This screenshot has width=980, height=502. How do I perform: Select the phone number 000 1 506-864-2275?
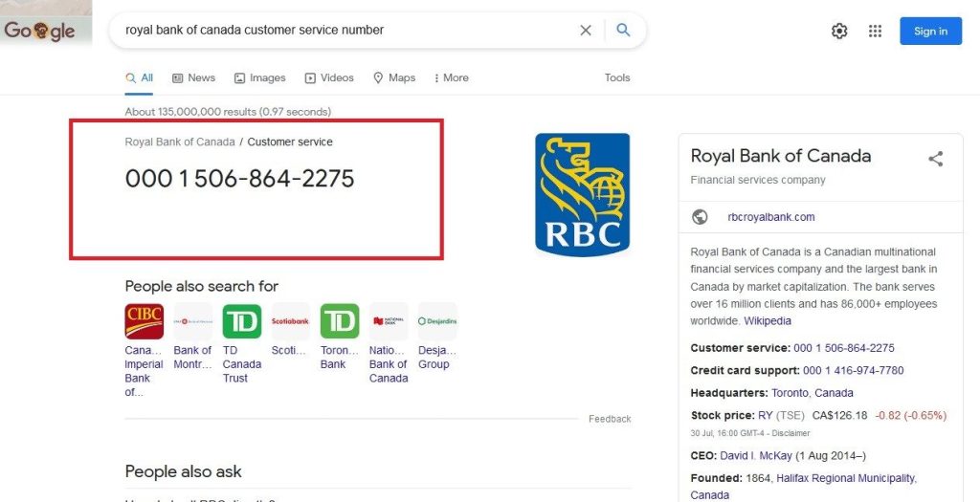pyautogui.click(x=240, y=179)
